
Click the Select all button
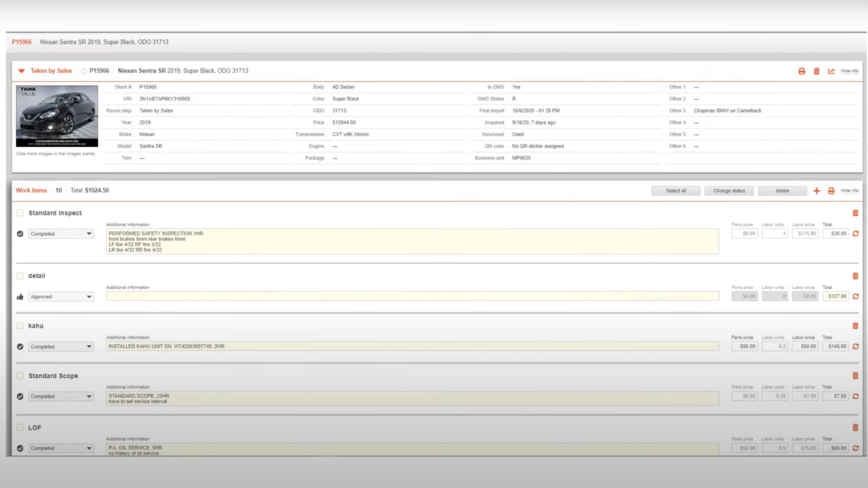tap(676, 191)
